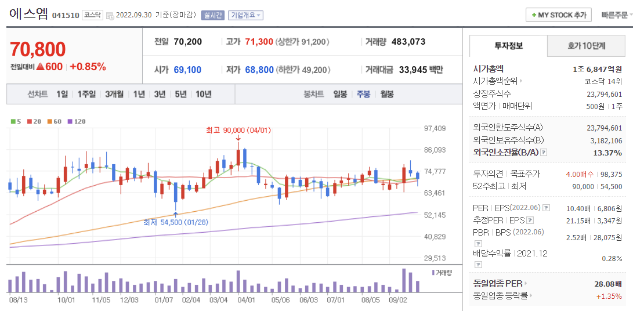The width and height of the screenshot is (644, 311).
Task: Select the 1주일 line chart range
Action: point(86,94)
